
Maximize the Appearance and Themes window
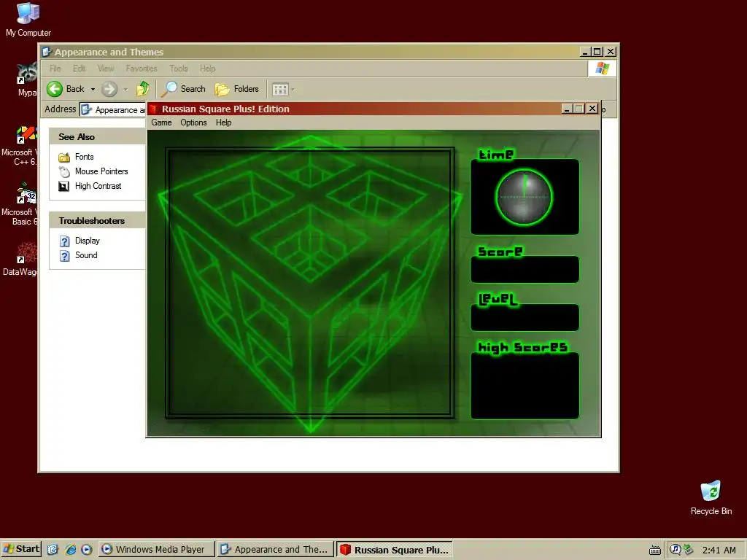[x=597, y=52]
